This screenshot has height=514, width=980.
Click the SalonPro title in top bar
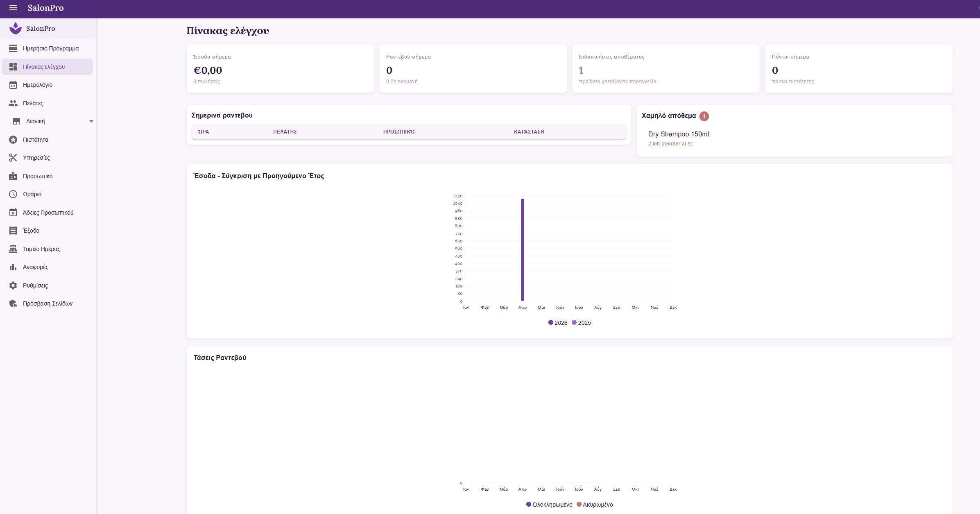click(x=45, y=8)
